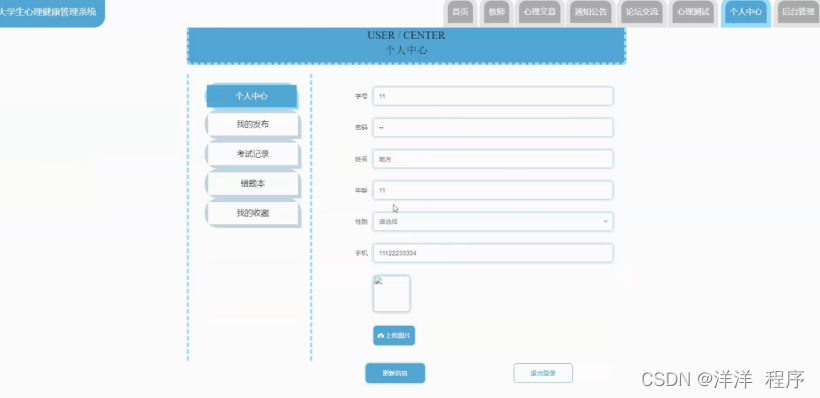Select 个人中心 in the left sidebar
Image resolution: width=820 pixels, height=398 pixels.
(x=252, y=96)
